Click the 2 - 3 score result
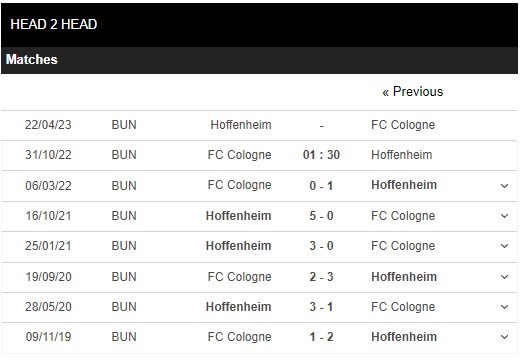Image resolution: width=522 pixels, height=361 pixels. point(321,277)
